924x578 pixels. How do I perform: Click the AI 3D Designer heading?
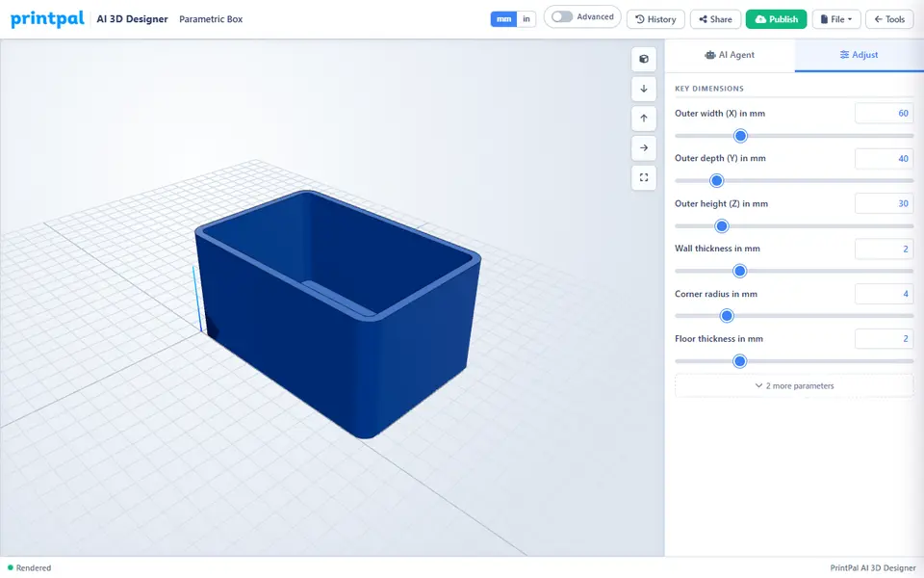(x=132, y=19)
